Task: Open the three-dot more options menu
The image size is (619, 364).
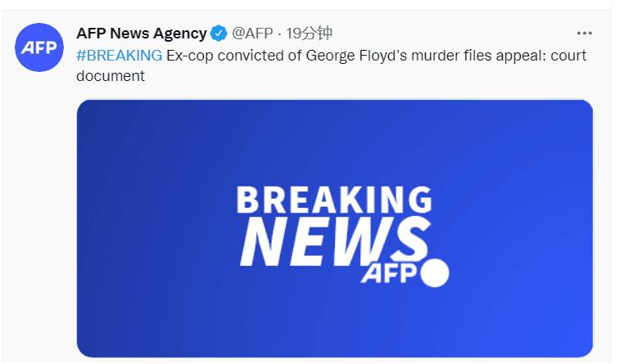Action: [584, 34]
